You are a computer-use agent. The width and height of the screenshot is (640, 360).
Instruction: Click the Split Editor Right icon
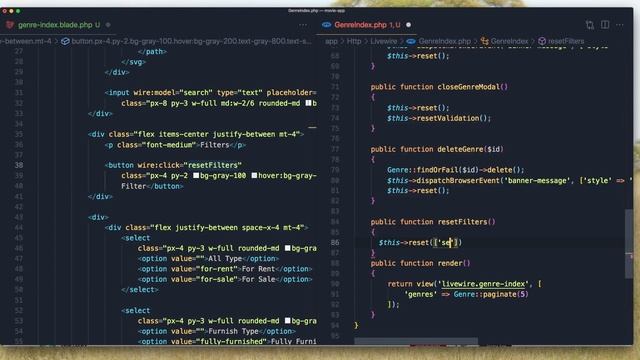tap(605, 25)
